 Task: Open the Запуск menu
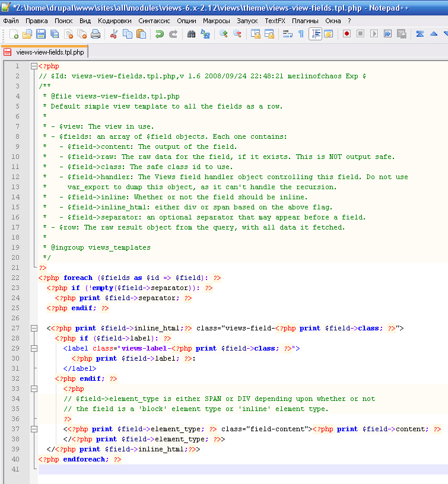coord(247,21)
